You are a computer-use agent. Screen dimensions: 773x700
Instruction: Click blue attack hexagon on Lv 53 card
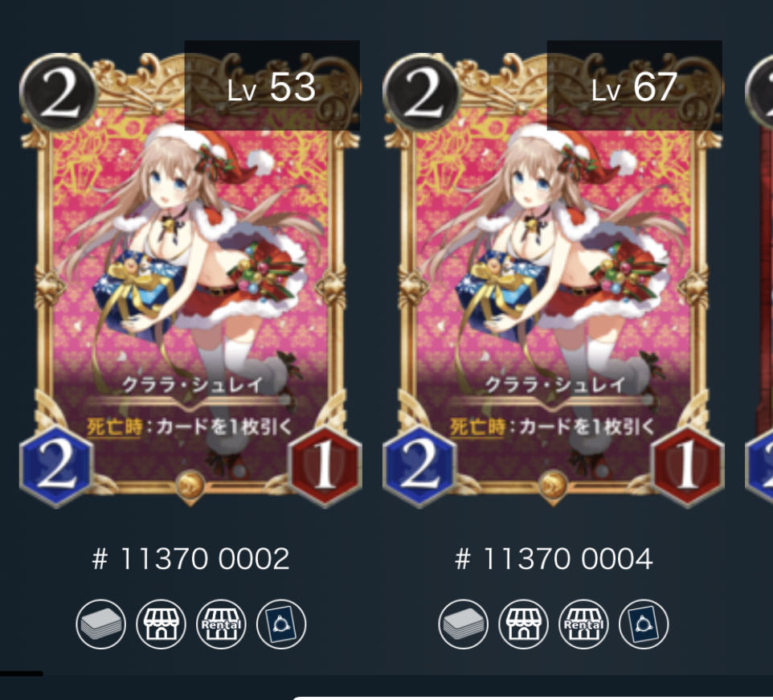point(57,466)
